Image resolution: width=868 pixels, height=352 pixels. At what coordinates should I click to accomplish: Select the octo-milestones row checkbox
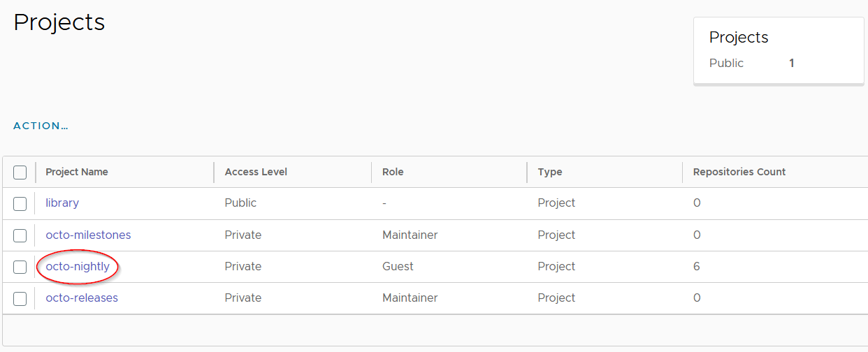[x=20, y=235]
